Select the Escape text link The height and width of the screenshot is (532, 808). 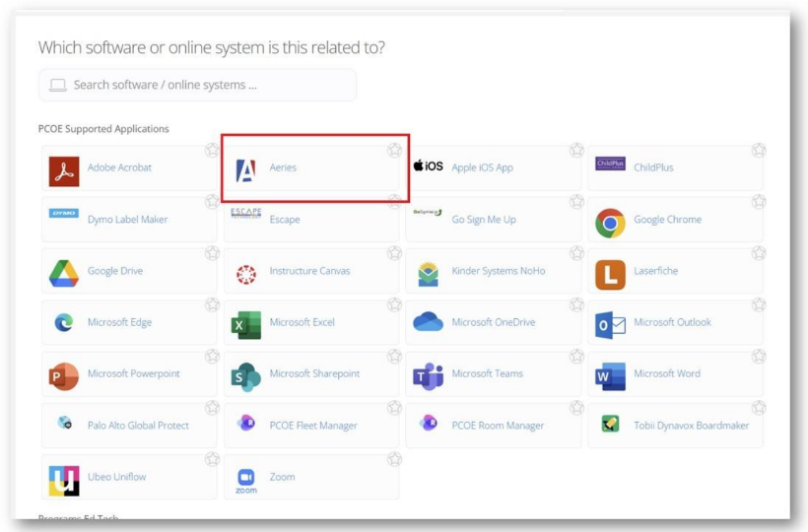(x=285, y=220)
